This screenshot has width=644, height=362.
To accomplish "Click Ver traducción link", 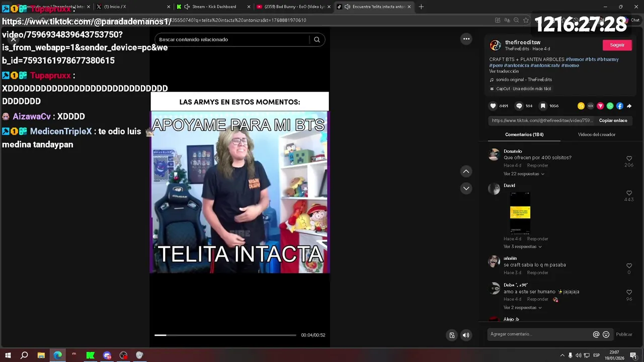I will tap(504, 71).
